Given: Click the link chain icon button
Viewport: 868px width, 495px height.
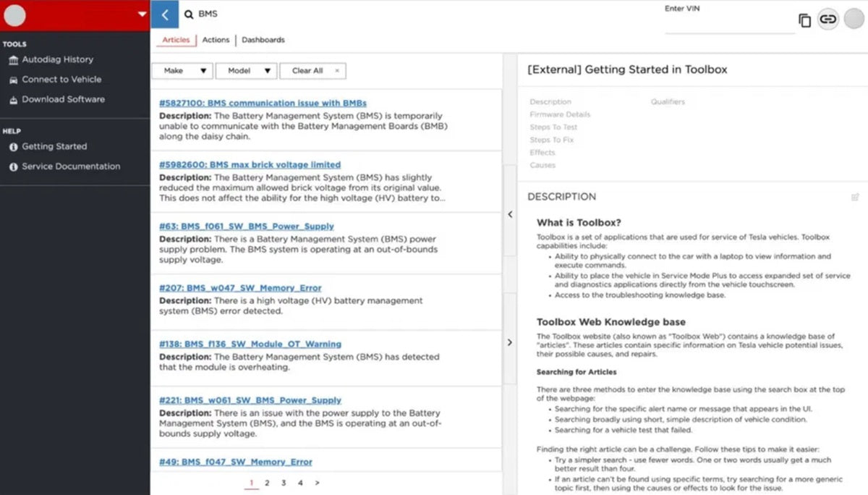Looking at the screenshot, I should (x=828, y=20).
